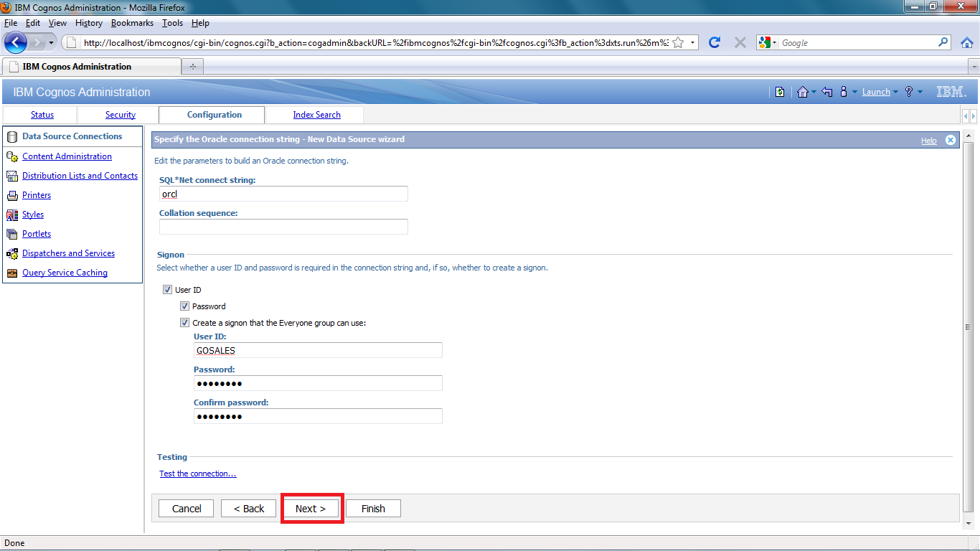Click the Data Source Connections cylinder icon
980x551 pixels.
pyautogui.click(x=11, y=136)
